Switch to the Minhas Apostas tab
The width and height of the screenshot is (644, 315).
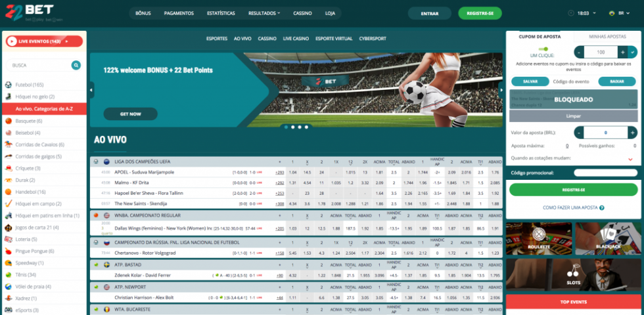[x=607, y=36]
